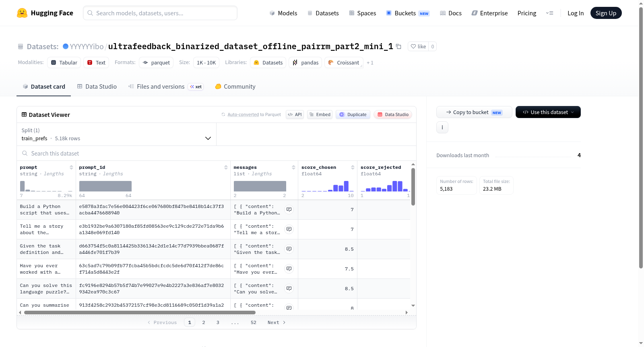Click the Datasets: breadcrumb label
644x347 pixels.
click(43, 46)
